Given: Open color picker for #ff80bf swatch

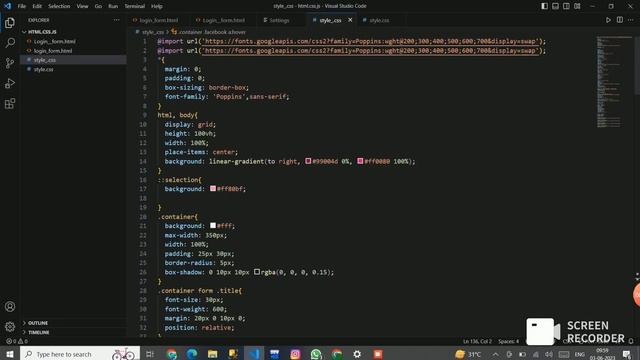Looking at the screenshot, I should click(213, 189).
